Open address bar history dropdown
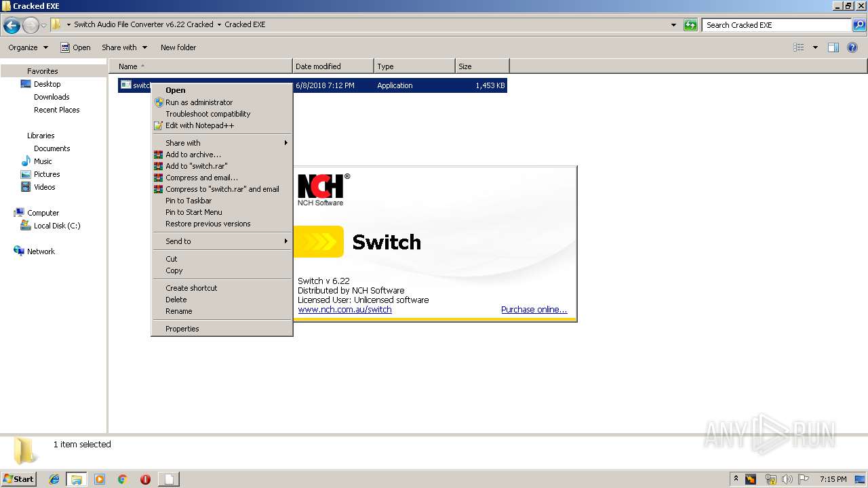The height and width of the screenshot is (488, 868). [673, 25]
